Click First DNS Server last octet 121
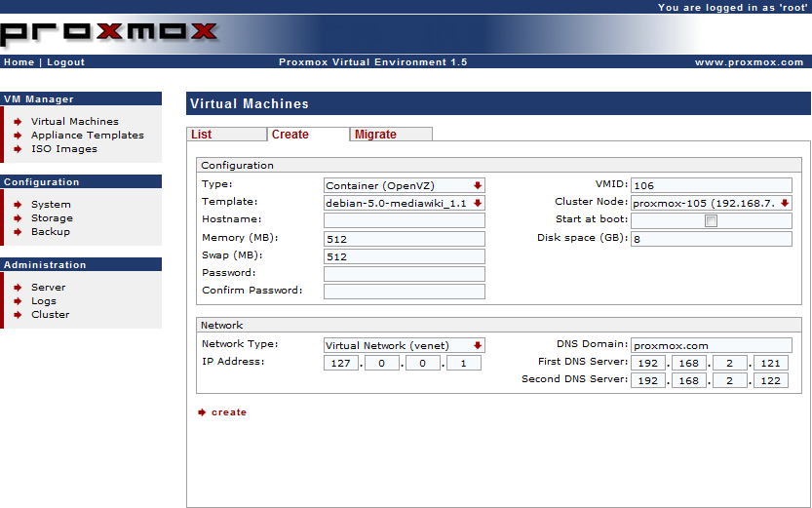This screenshot has height=508, width=812. point(770,363)
